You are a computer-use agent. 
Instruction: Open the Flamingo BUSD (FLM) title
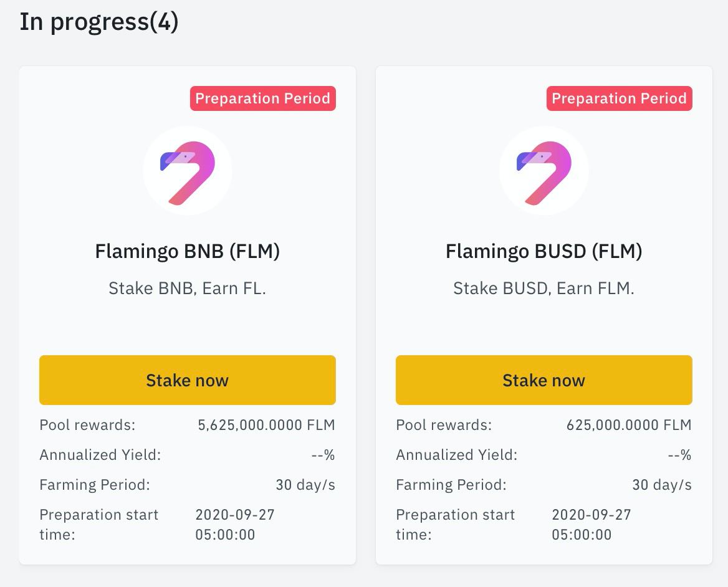point(544,252)
